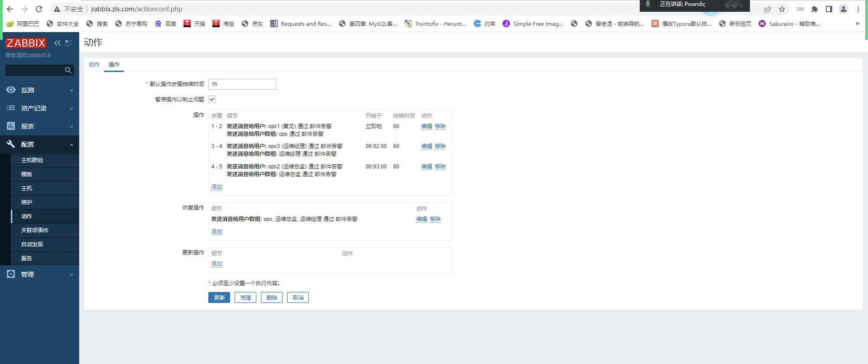This screenshot has width=868, height=364.
Task: Click the microphone speaking indicator
Action: (x=648, y=4)
